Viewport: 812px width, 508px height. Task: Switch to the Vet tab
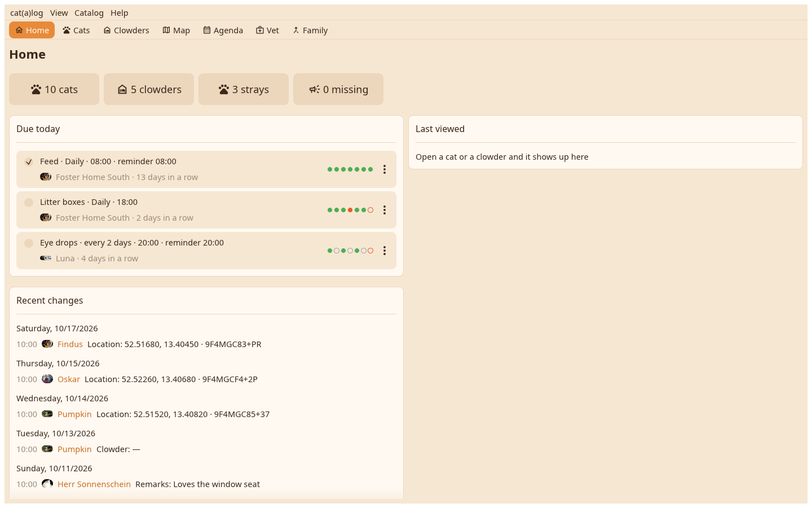point(268,30)
